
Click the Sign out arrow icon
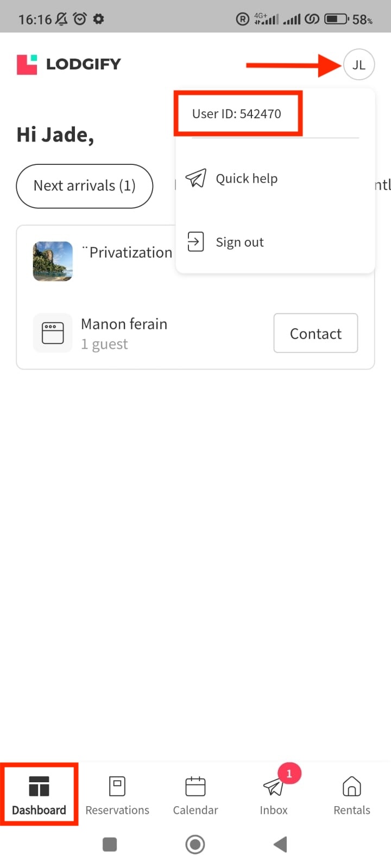[195, 241]
